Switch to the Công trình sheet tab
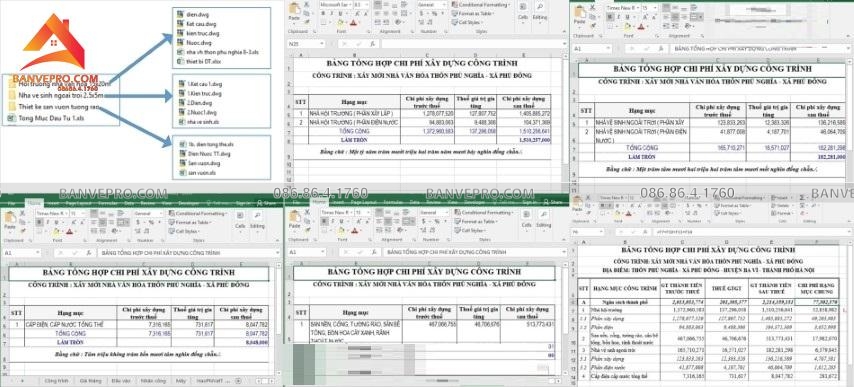The image size is (854, 387). pos(56,380)
